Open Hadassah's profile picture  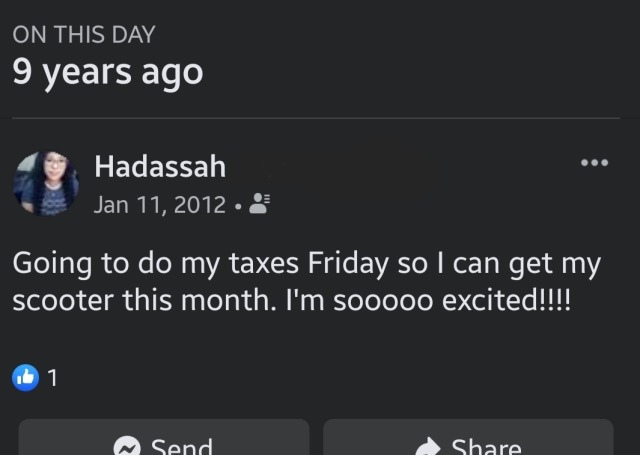(x=46, y=184)
